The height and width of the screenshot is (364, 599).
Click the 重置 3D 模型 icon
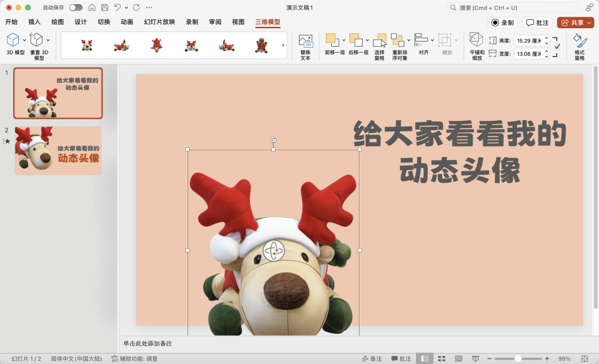(x=36, y=40)
